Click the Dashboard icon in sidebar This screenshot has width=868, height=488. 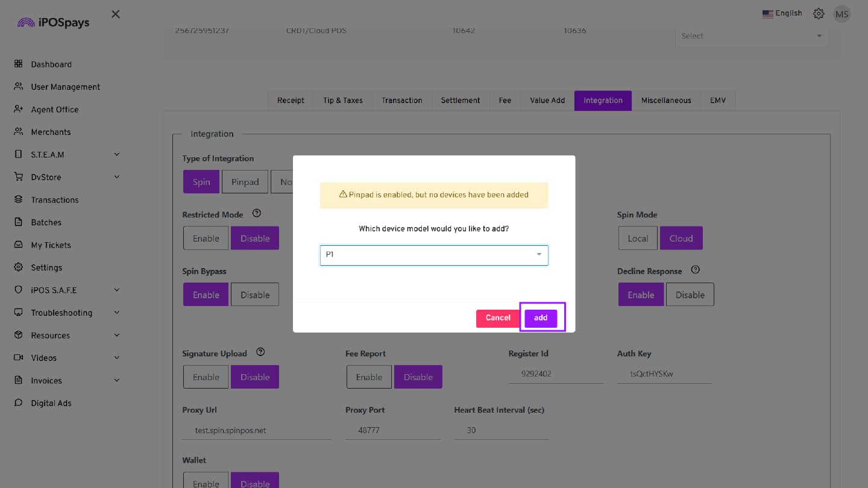[x=18, y=64]
